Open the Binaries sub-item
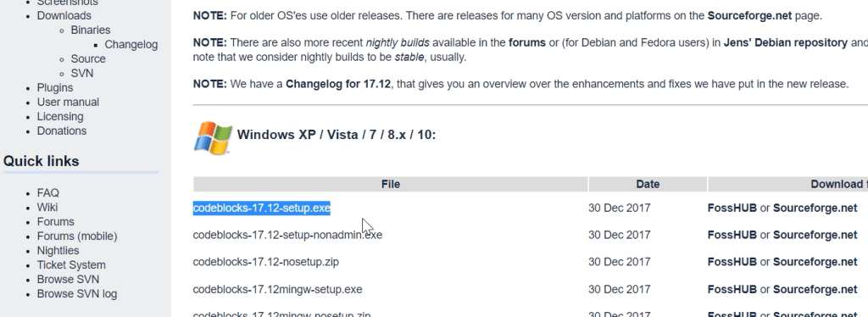This screenshot has height=317, width=868. tap(91, 30)
